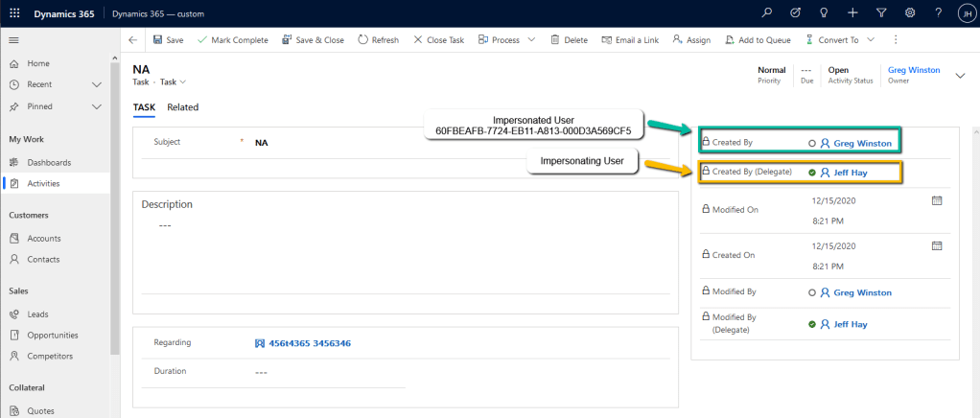Click the plus quick create icon
980x418 pixels.
pyautogui.click(x=852, y=13)
